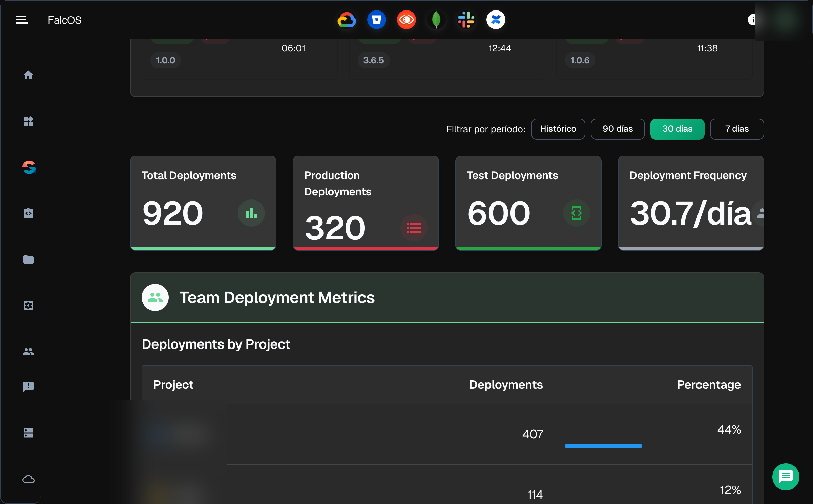Screen dimensions: 813x504
Task: Click the sync icon on Test Deployments card
Action: point(577,213)
